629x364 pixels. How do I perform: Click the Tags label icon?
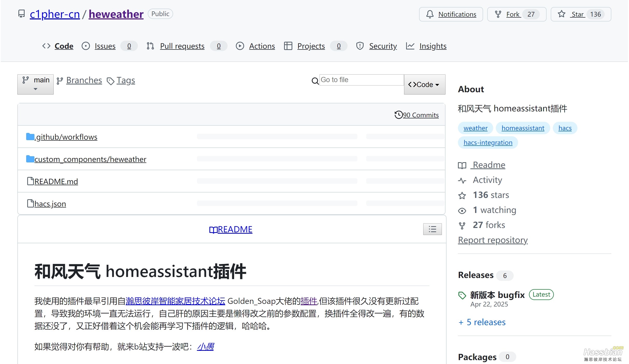pyautogui.click(x=111, y=81)
